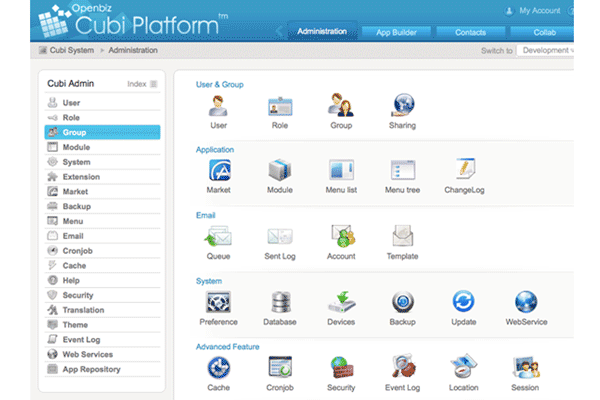600x400 pixels.
Task: Select Market in the sidebar menu
Action: (102, 192)
